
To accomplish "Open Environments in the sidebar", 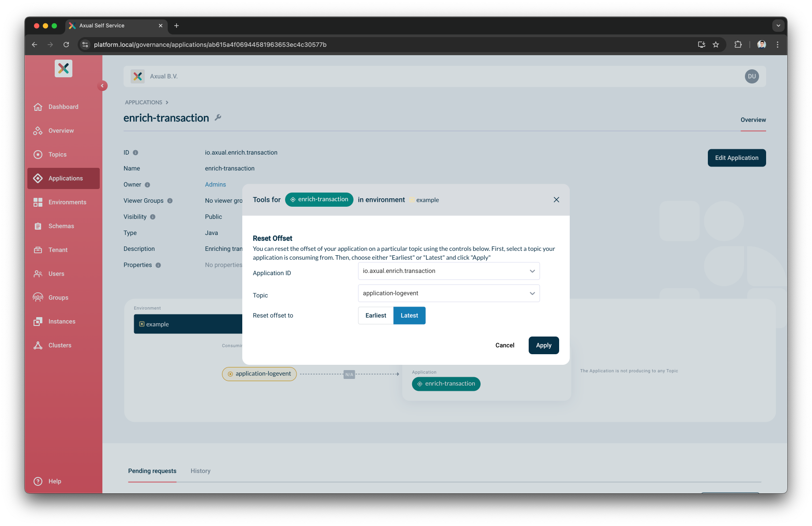I will click(63, 202).
